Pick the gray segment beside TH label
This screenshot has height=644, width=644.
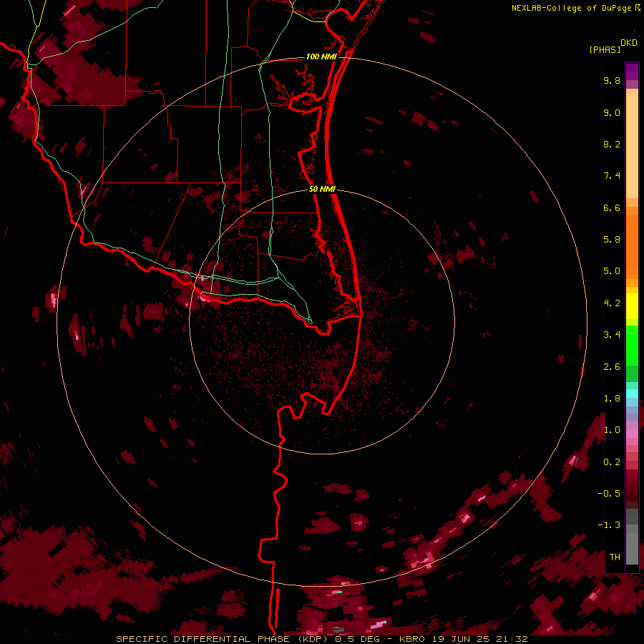coord(632,549)
